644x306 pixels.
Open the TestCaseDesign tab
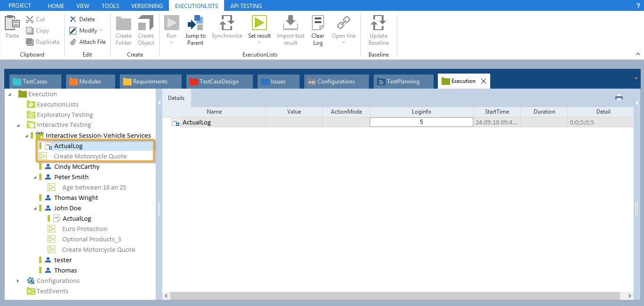[x=219, y=82]
